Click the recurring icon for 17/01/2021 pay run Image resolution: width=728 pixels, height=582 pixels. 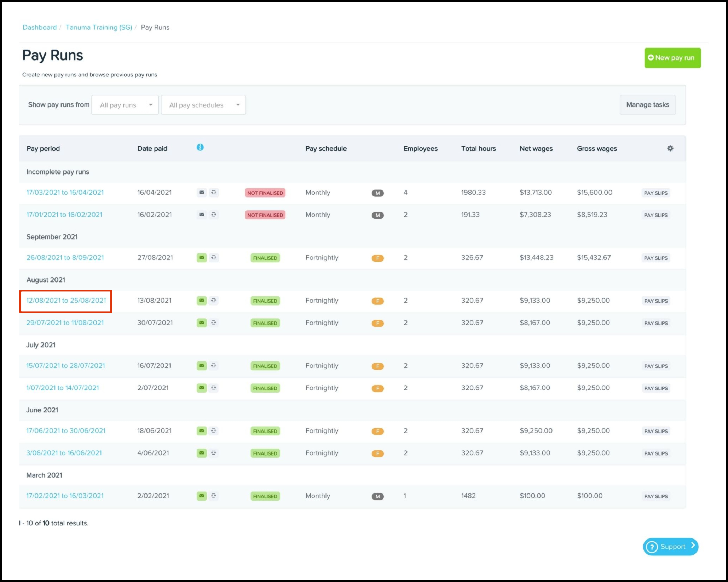(x=214, y=215)
